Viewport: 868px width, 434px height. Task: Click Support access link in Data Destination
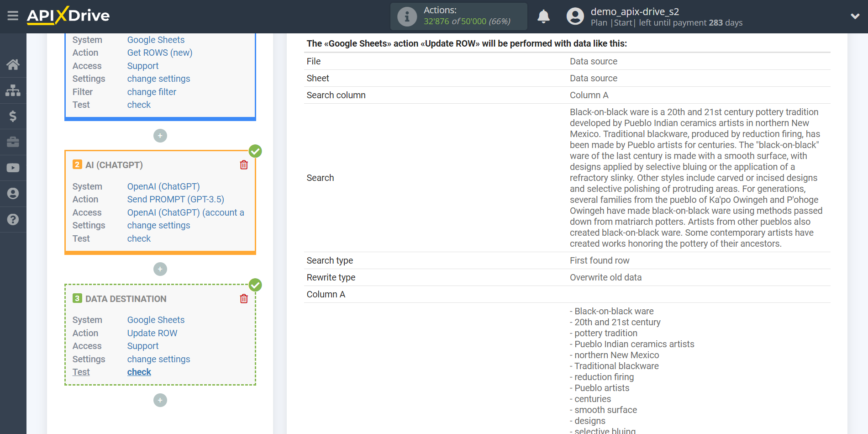click(143, 346)
